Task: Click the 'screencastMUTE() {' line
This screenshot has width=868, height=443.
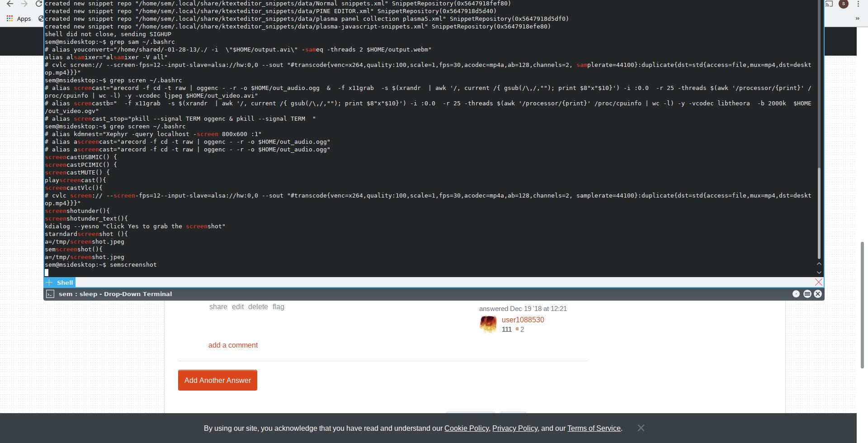Action: tap(77, 173)
